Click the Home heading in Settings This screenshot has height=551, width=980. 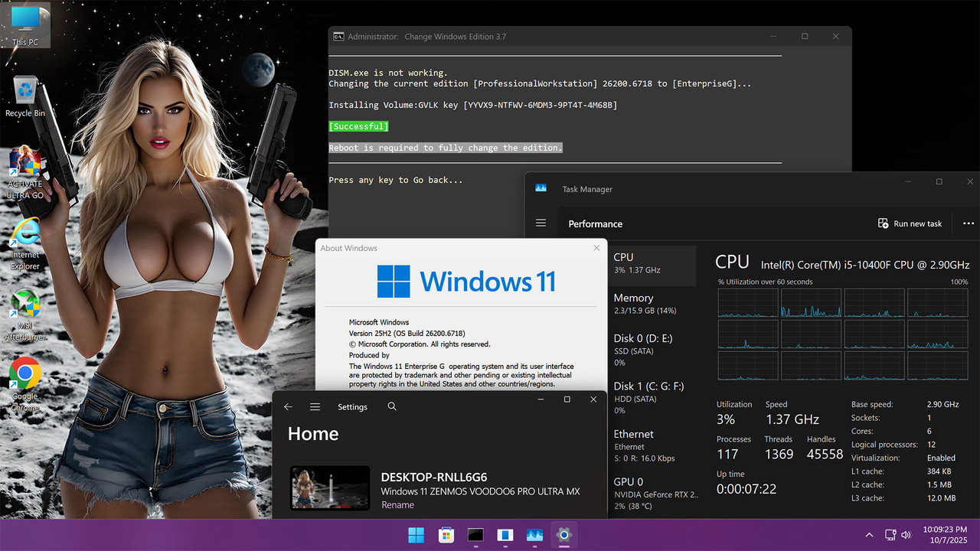(313, 434)
